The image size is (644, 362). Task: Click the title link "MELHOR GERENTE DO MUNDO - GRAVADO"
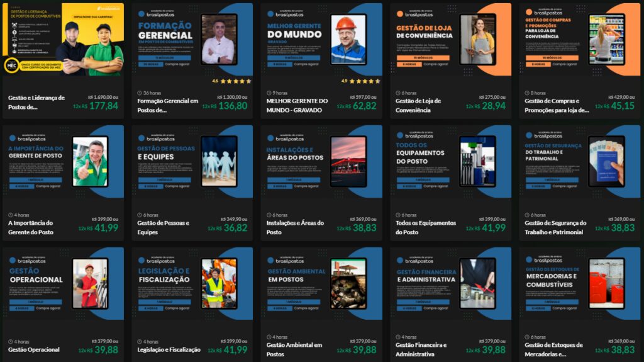pos(297,105)
